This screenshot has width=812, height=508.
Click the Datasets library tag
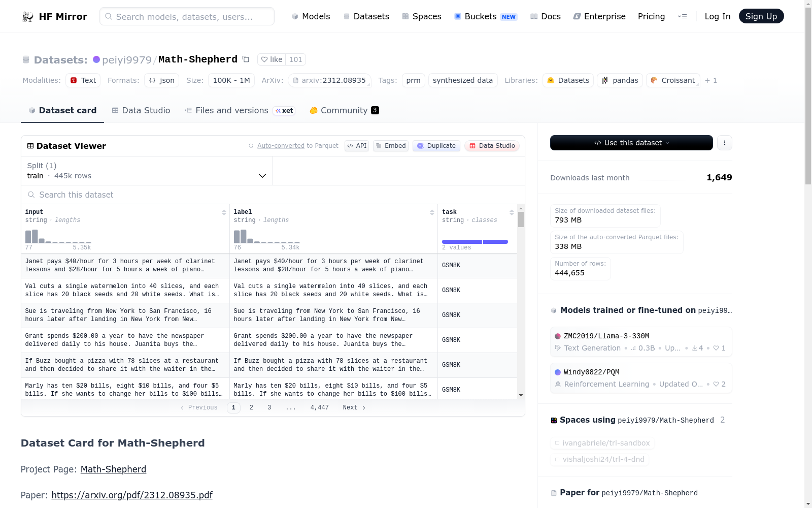(568, 80)
